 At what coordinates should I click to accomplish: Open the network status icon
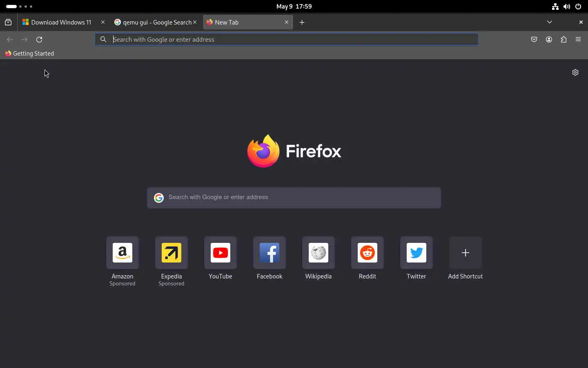[555, 7]
